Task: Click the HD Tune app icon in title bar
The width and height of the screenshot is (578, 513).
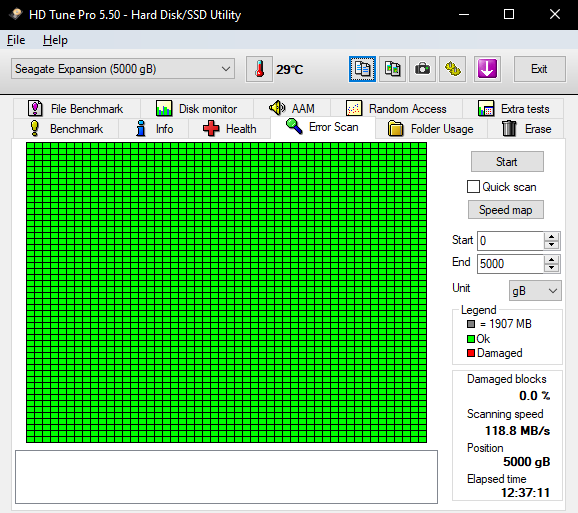Action: tap(15, 14)
